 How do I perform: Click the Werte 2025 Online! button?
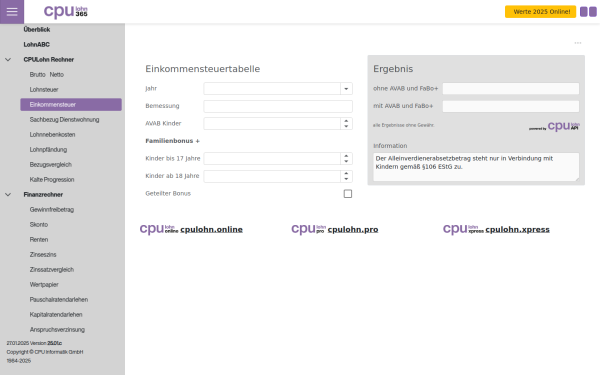tap(540, 12)
